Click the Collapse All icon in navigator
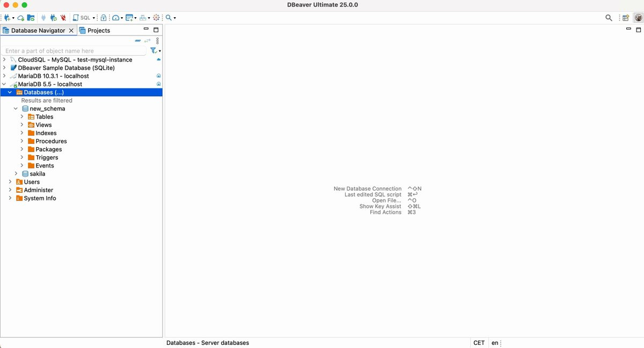Image resolution: width=644 pixels, height=348 pixels. [x=138, y=41]
